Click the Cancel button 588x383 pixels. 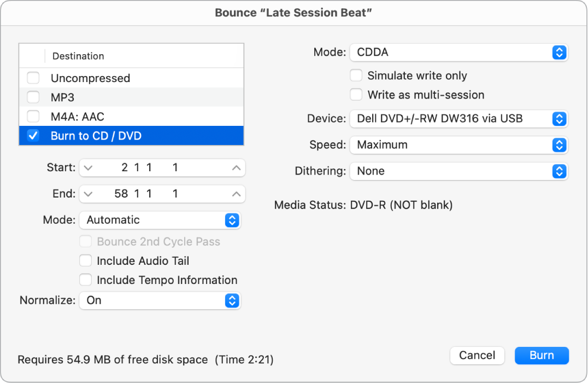477,355
